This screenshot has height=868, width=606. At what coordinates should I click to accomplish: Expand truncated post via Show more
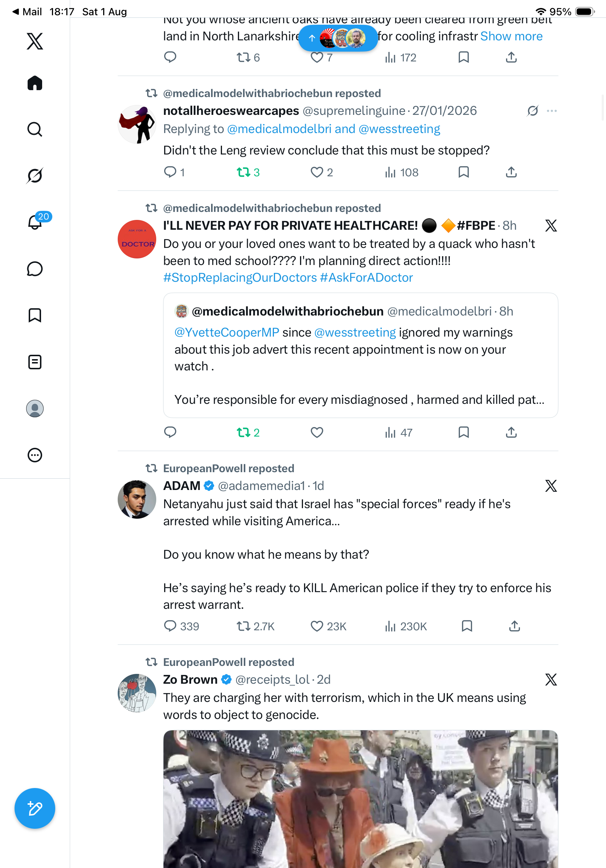(x=511, y=36)
